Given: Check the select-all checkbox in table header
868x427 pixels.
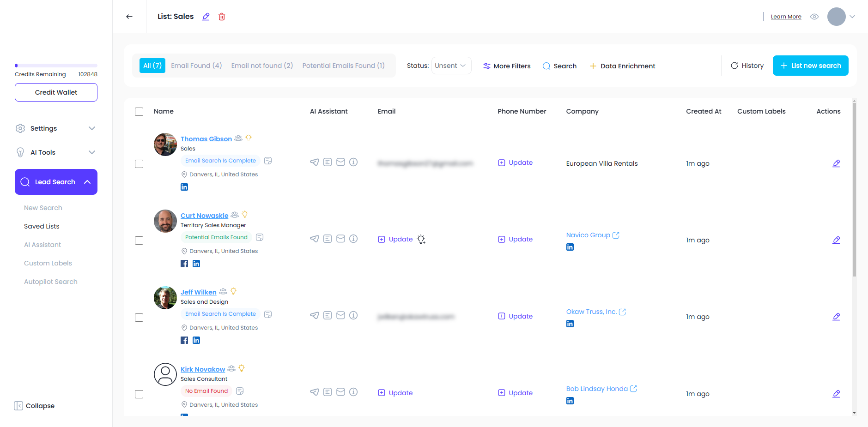Looking at the screenshot, I should tap(139, 112).
